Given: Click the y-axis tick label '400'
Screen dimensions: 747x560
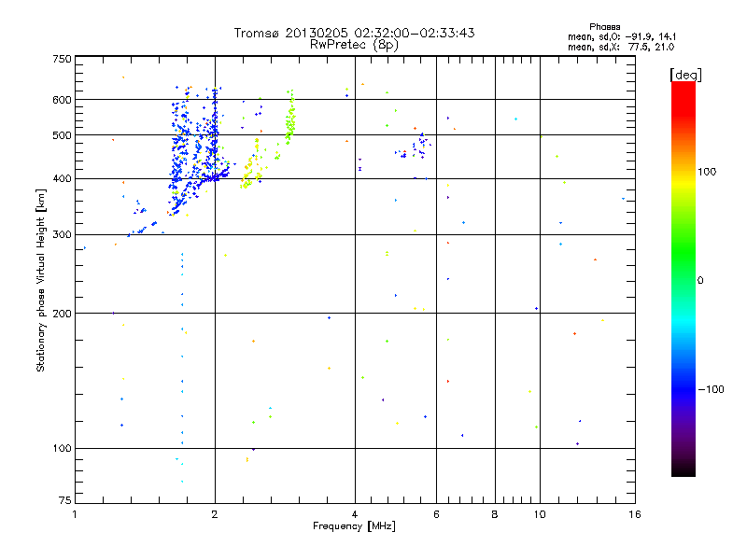Looking at the screenshot, I should [62, 179].
